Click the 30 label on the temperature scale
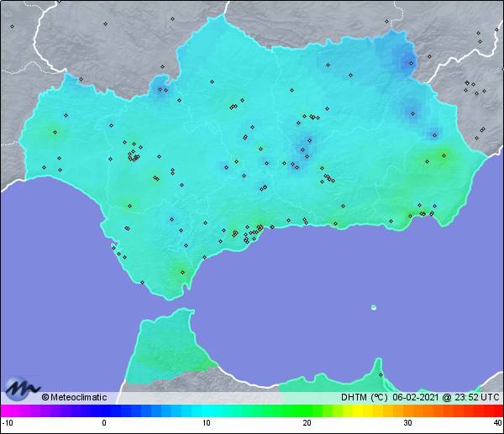Viewport: 504px width, 434px height. 407,423
